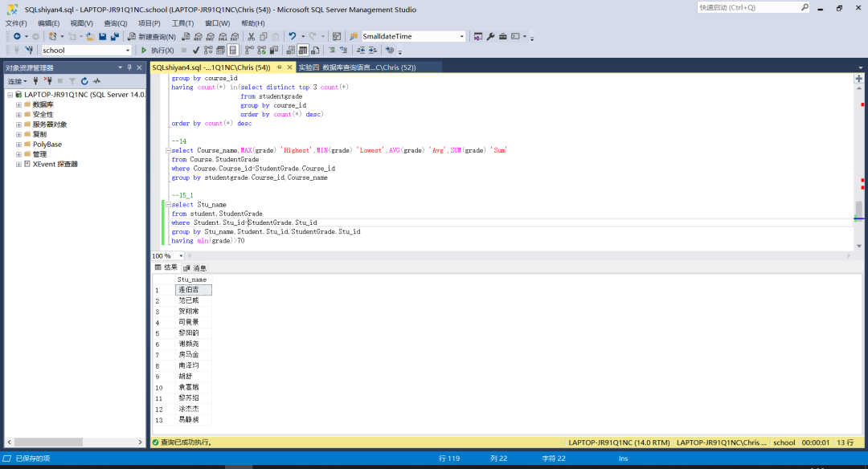Image resolution: width=868 pixels, height=469 pixels.
Task: Open the school database dropdown
Action: [127, 51]
